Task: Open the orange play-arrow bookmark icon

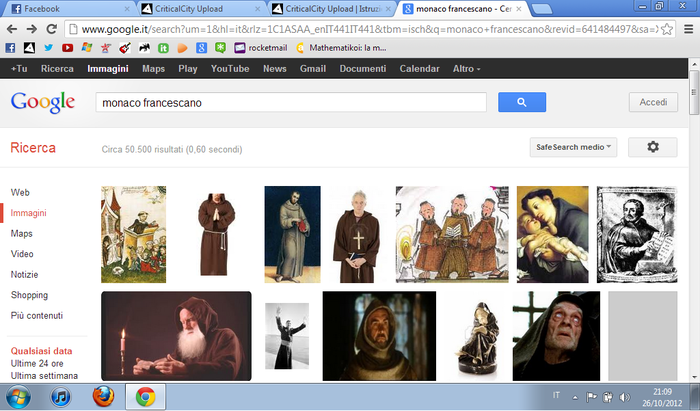Action: (x=182, y=48)
